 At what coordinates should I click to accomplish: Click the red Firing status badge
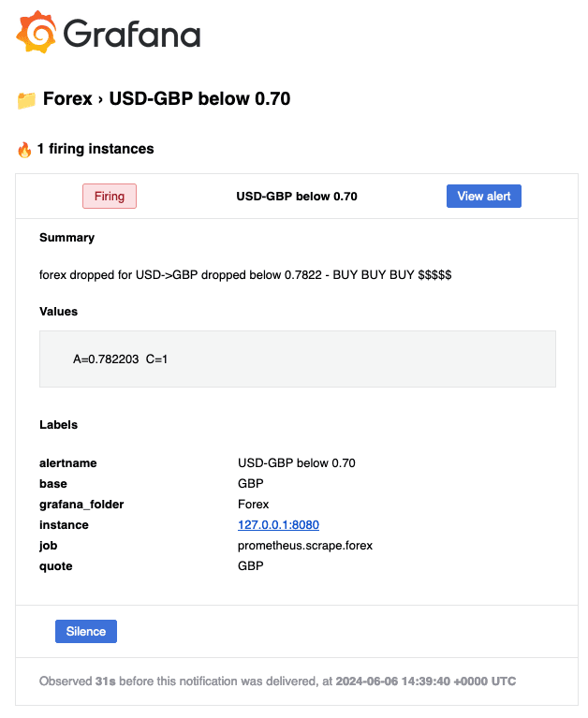(x=110, y=197)
